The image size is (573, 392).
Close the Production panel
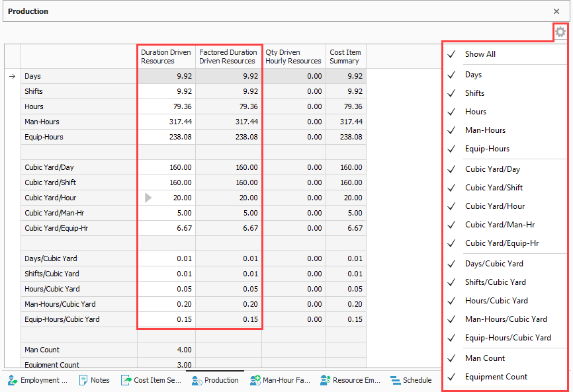[556, 11]
